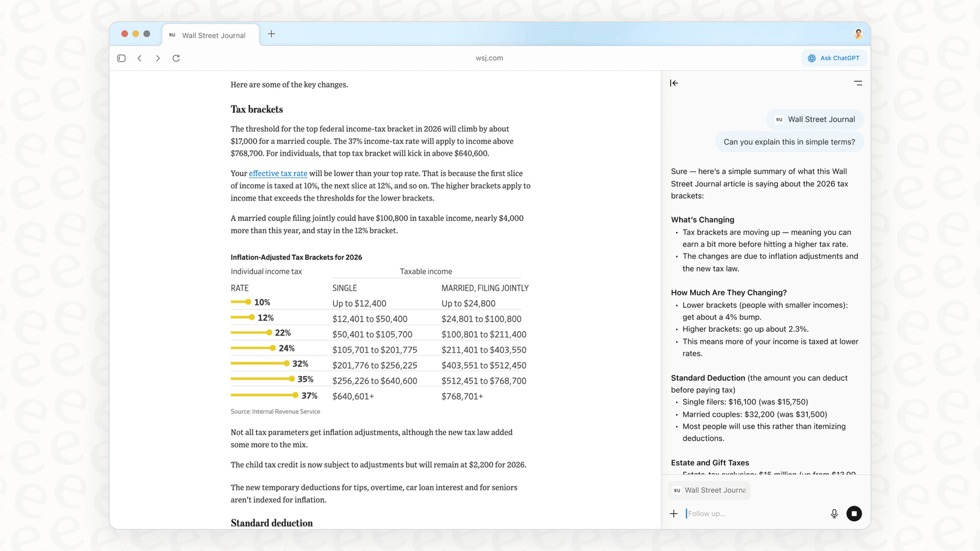Click the stop response button in chat

pos(854,514)
